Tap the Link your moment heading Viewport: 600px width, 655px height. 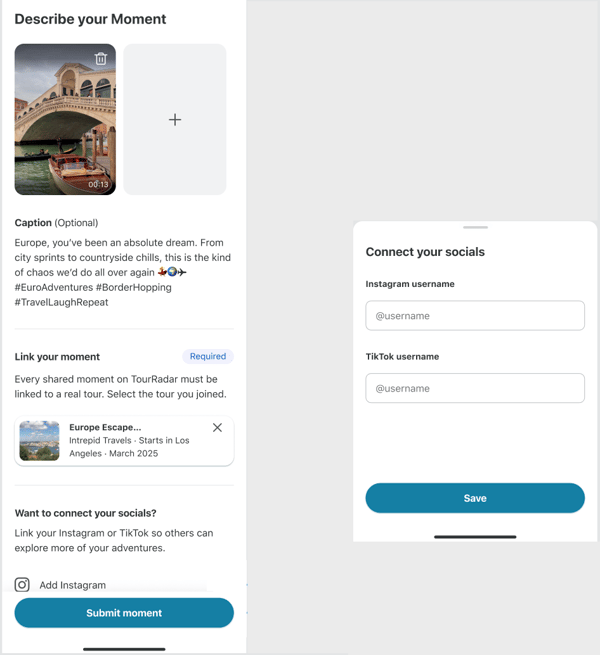57,357
